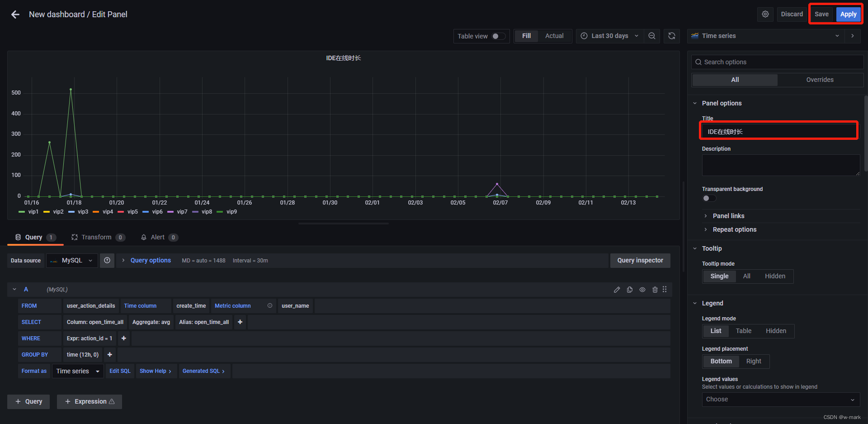Switch to the Transform tab
This screenshot has width=868, height=424.
tap(97, 237)
